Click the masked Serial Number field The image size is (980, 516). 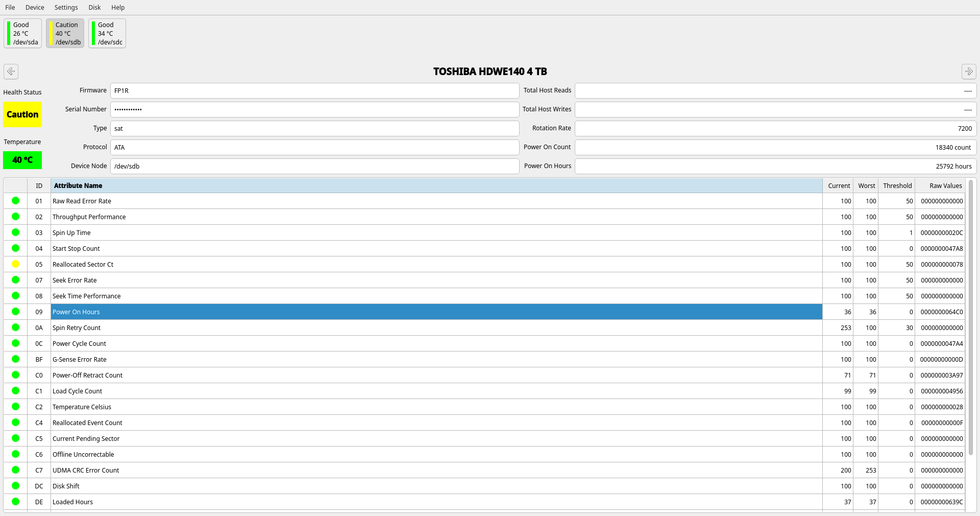315,109
